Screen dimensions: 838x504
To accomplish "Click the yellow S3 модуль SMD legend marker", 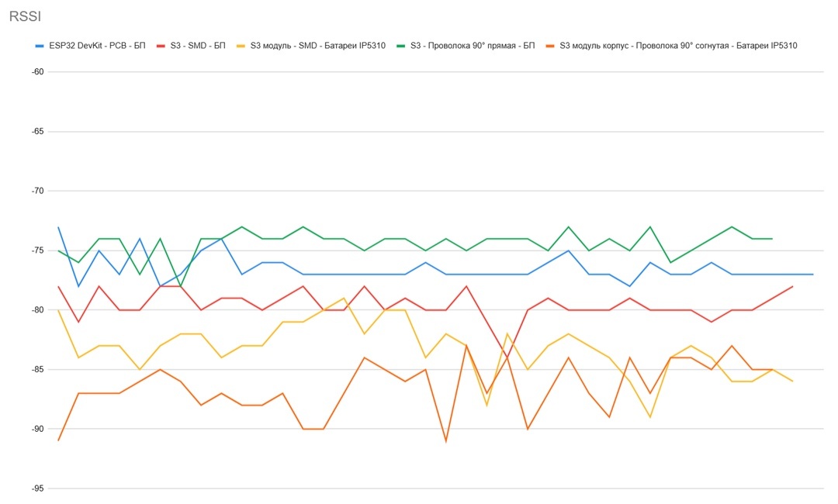I will [241, 46].
